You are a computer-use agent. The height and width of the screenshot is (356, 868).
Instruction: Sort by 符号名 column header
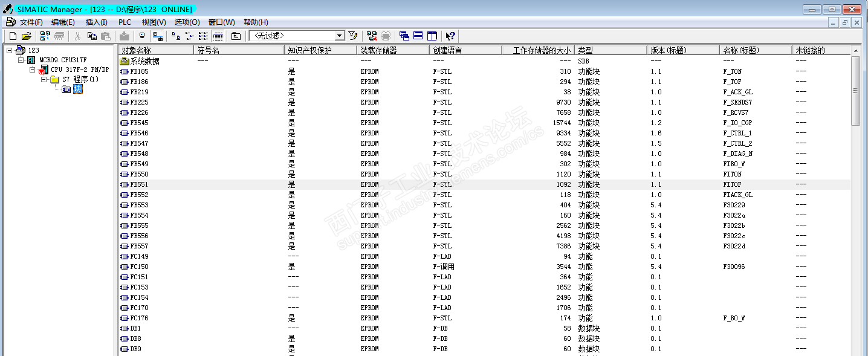tap(239, 50)
